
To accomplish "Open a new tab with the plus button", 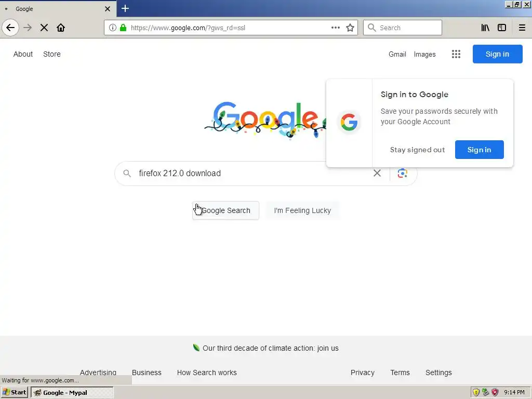I will [125, 8].
